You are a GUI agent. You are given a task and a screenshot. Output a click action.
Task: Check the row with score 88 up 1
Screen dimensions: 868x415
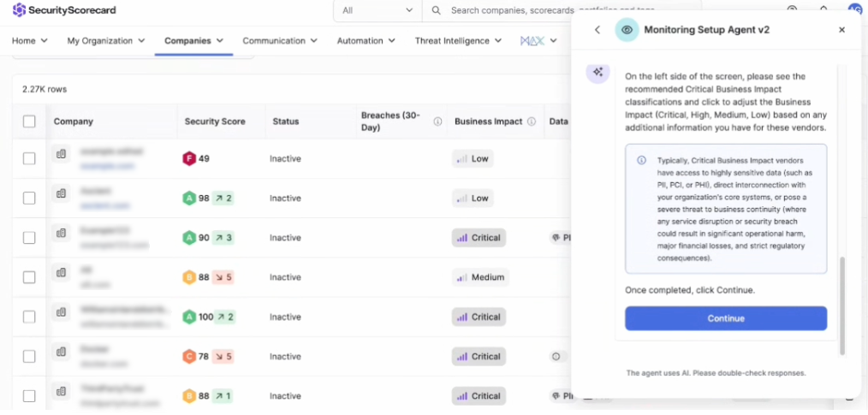point(29,396)
